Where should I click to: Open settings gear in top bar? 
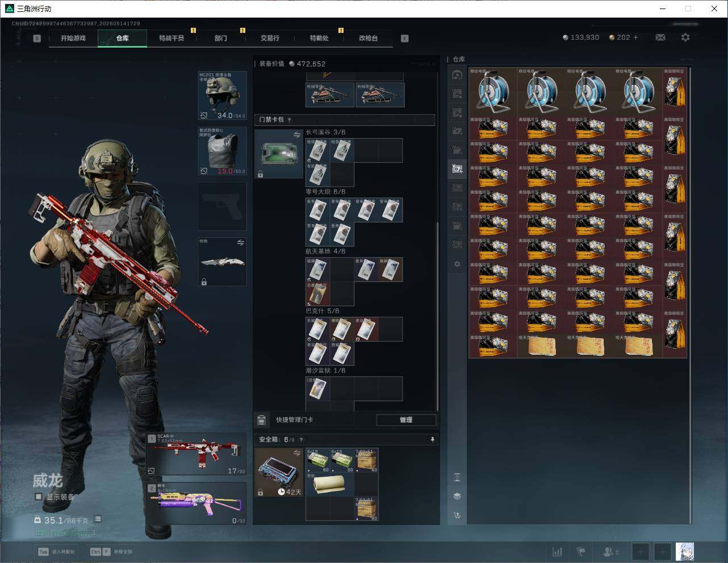click(x=685, y=37)
